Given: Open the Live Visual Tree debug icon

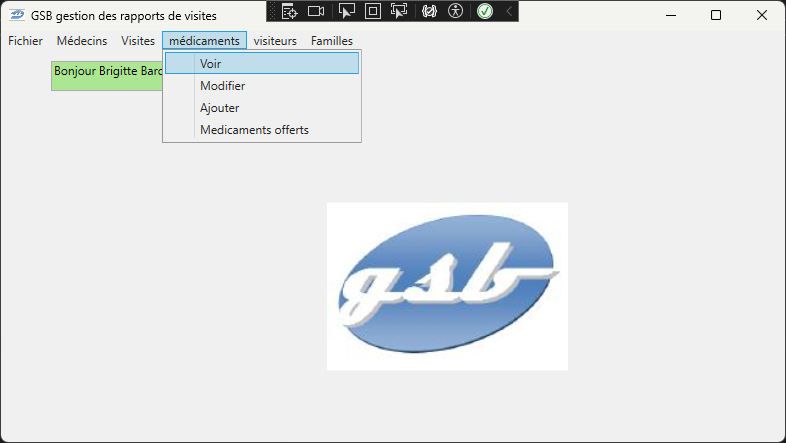Looking at the screenshot, I should click(289, 11).
